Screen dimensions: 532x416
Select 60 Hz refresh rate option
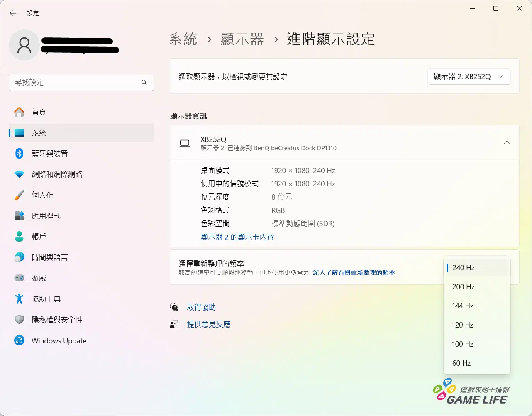[461, 363]
